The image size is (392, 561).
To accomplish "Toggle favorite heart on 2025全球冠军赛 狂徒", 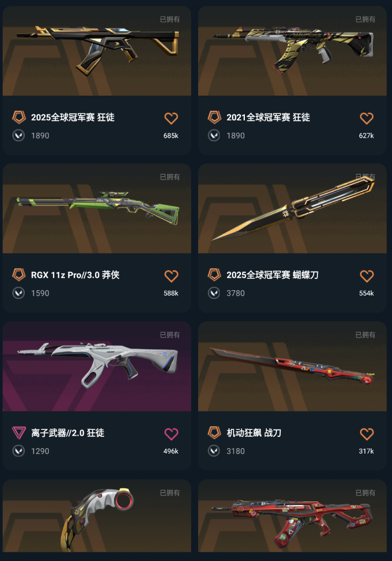I will [x=171, y=118].
